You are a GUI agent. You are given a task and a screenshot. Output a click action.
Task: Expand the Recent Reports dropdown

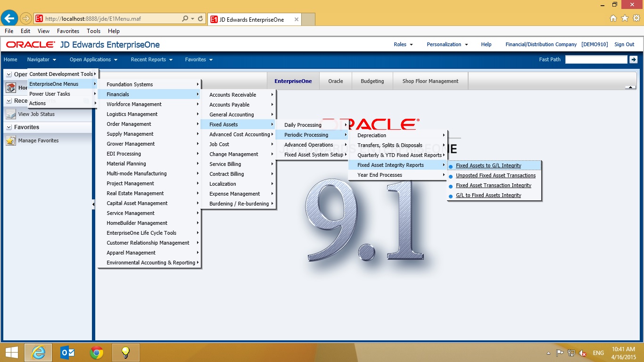(151, 59)
